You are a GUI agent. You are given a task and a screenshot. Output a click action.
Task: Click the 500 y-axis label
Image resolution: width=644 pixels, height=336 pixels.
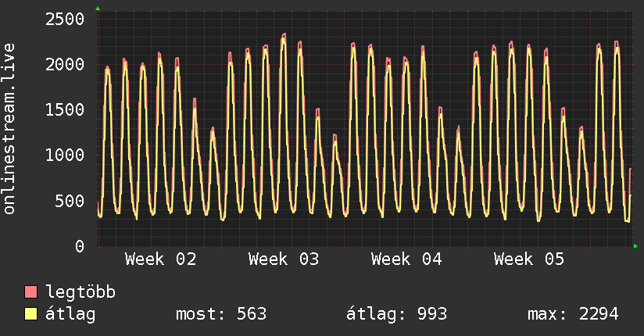coord(69,201)
